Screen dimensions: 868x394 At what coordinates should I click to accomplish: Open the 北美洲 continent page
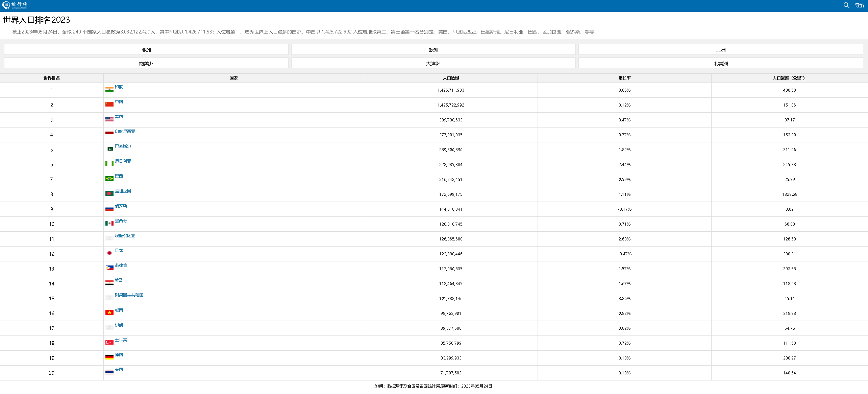(x=720, y=63)
